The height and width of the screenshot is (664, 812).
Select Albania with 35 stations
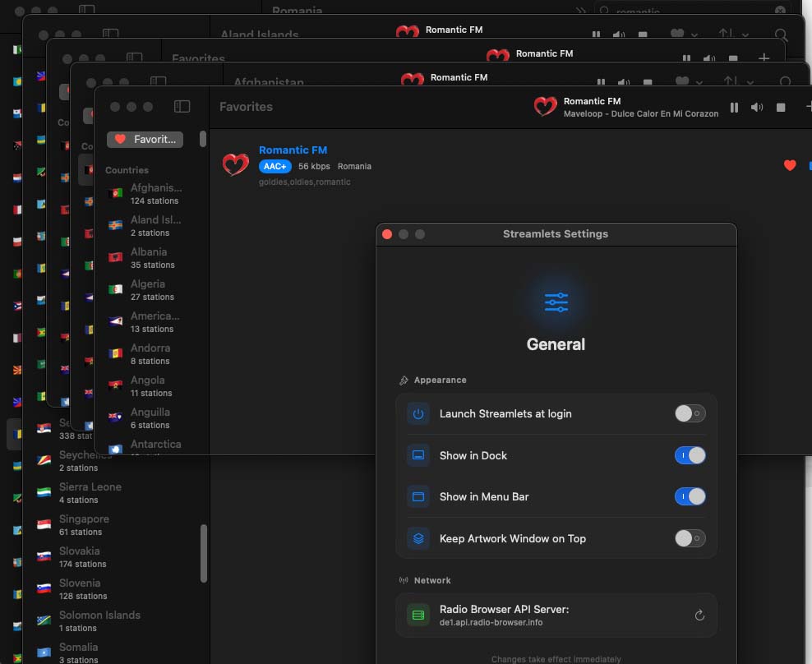150,258
